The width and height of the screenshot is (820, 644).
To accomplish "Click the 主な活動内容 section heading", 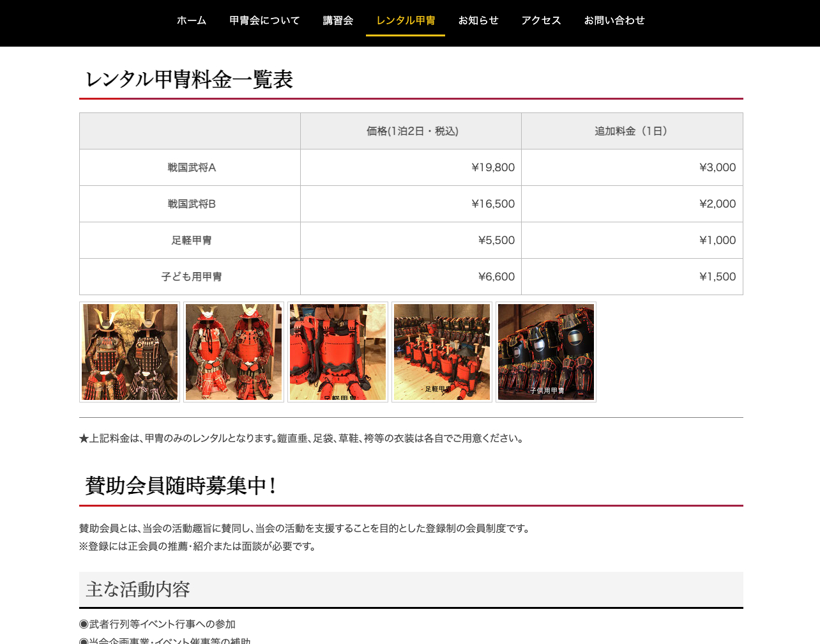I will coord(138,589).
